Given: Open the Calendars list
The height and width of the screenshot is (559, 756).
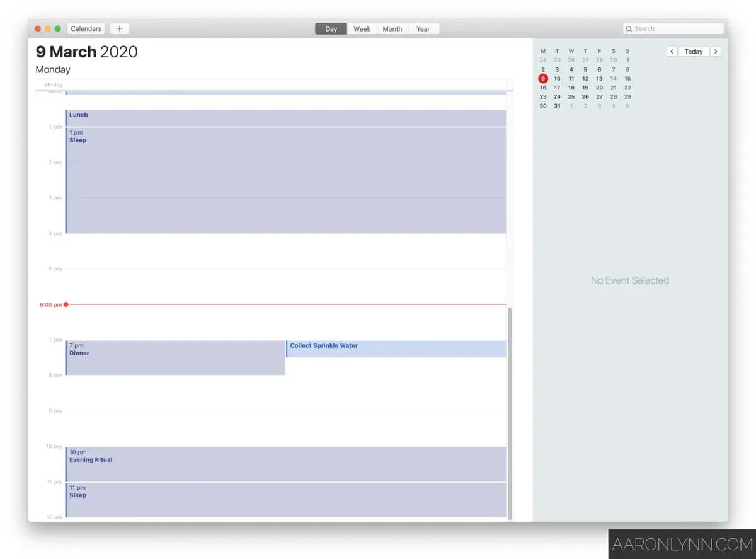Looking at the screenshot, I should tap(86, 28).
